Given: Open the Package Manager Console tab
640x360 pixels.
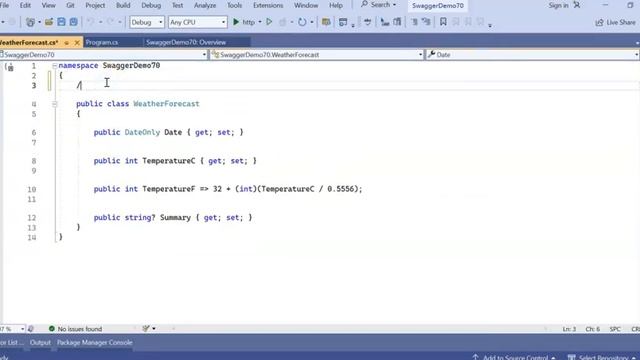Looking at the screenshot, I should pyautogui.click(x=95, y=342).
